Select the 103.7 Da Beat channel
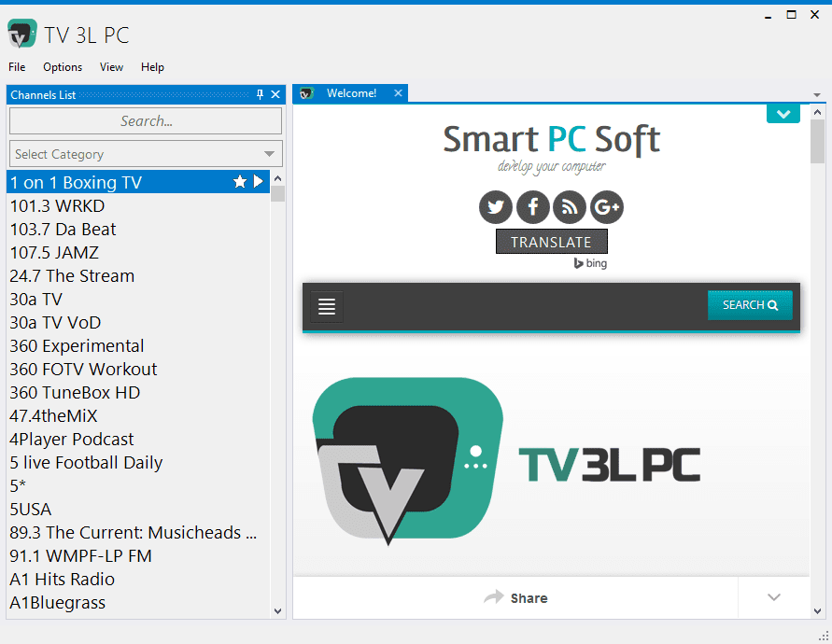 pyautogui.click(x=138, y=230)
